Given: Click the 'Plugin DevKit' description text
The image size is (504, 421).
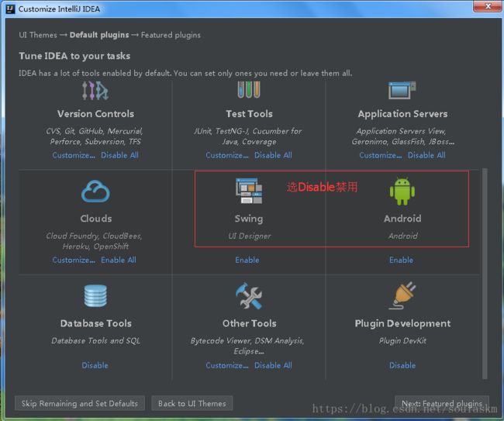Looking at the screenshot, I should tap(402, 340).
